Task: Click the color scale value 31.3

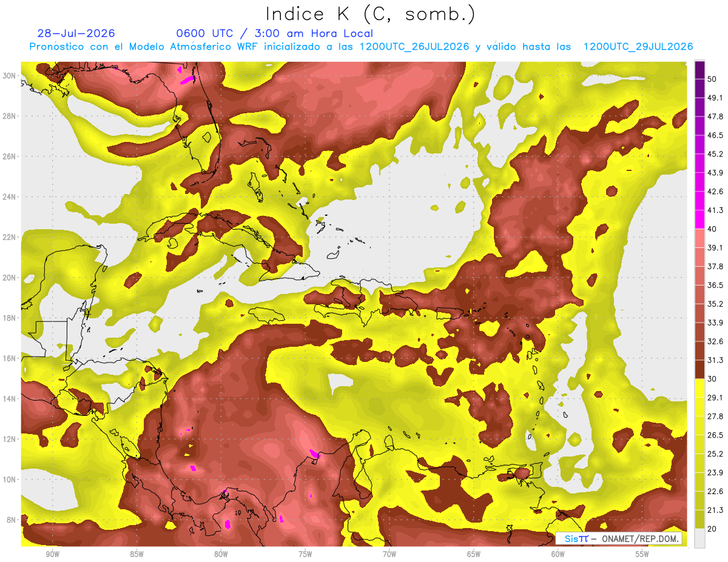Action: tap(715, 360)
